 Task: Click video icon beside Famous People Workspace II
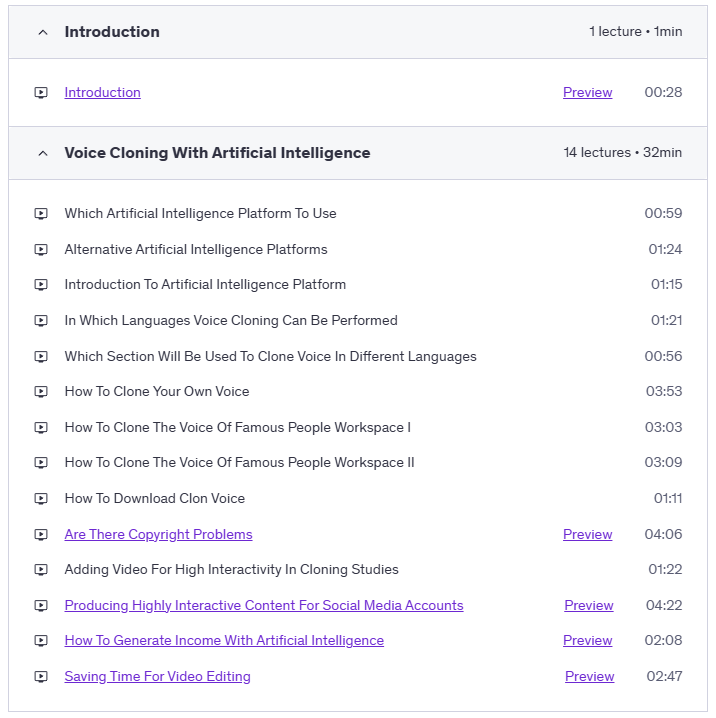41,463
